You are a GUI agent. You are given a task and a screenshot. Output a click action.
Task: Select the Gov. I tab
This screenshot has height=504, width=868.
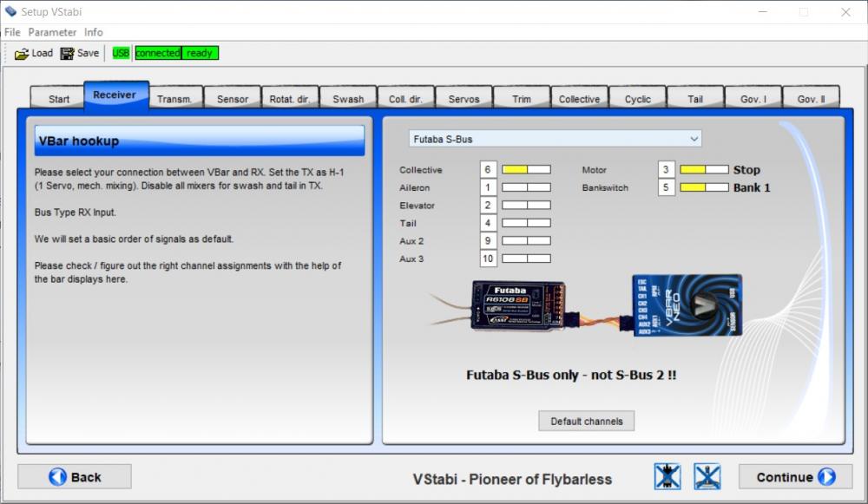(753, 99)
